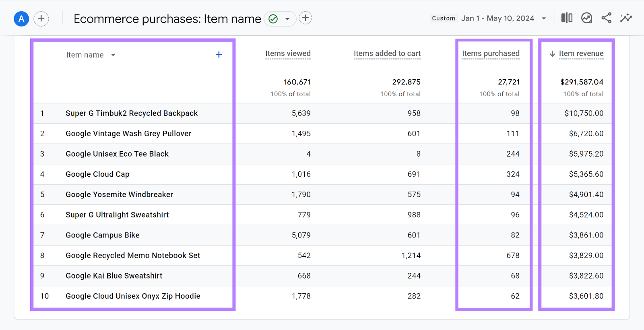Open the edit comparisons columns icon
This screenshot has width=644, height=330.
point(567,18)
